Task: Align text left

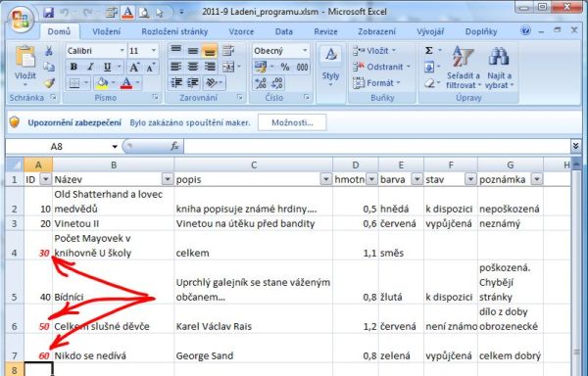Action: pyautogui.click(x=175, y=67)
